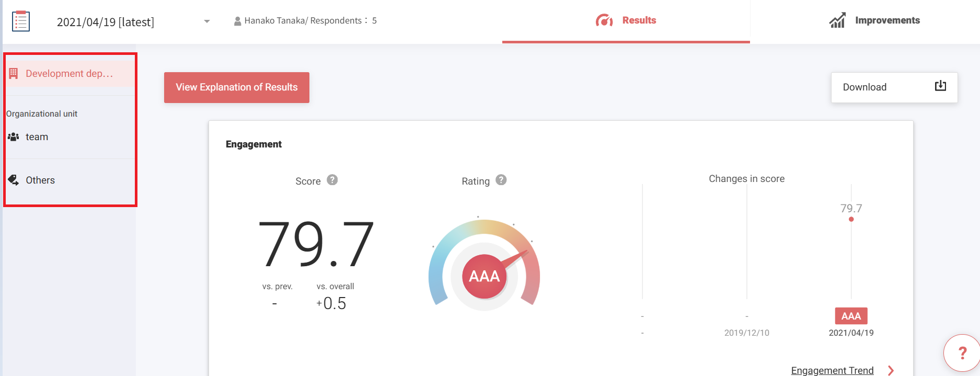This screenshot has height=376, width=980.
Task: Open the Engagement Trend link
Action: [832, 370]
